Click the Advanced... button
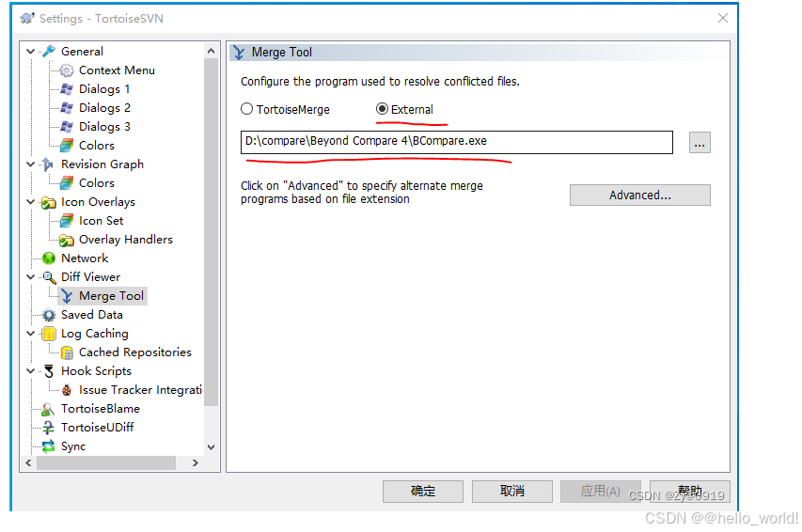The image size is (802, 532). point(640,196)
